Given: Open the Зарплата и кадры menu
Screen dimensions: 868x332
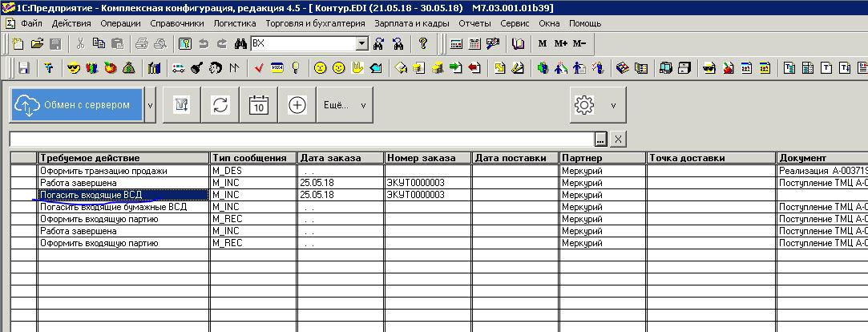Looking at the screenshot, I should [412, 23].
